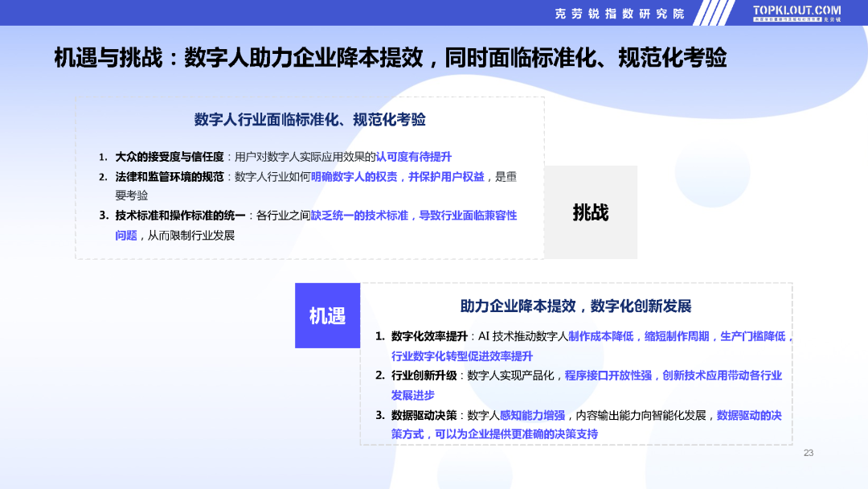Click highlighted text 感知能力增强
Viewport: 868px width, 489px height.
(x=532, y=415)
